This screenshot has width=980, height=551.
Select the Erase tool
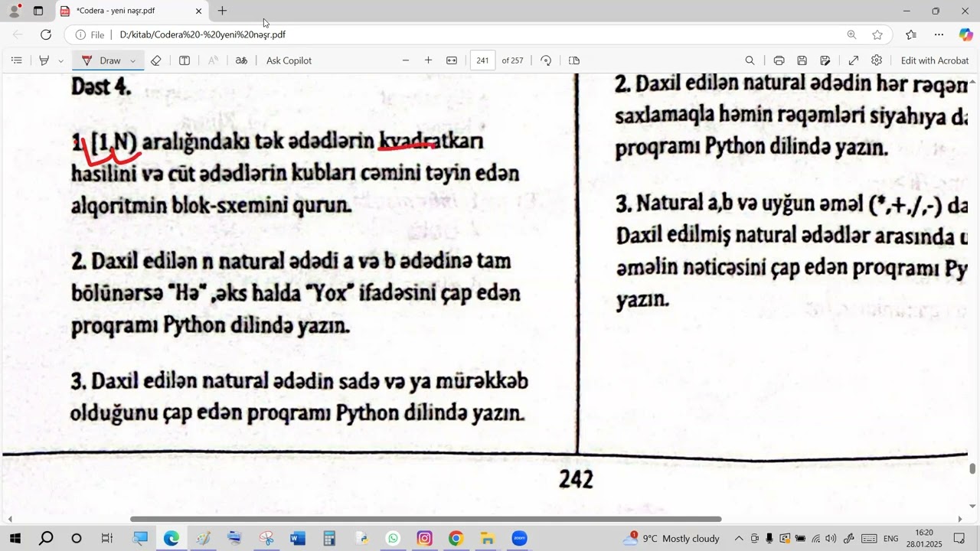tap(156, 60)
